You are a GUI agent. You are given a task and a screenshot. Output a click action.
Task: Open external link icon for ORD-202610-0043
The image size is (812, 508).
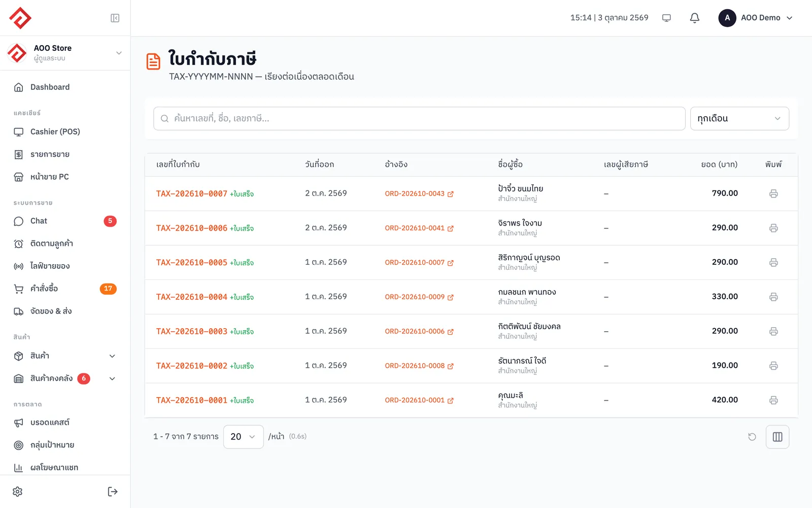point(450,194)
